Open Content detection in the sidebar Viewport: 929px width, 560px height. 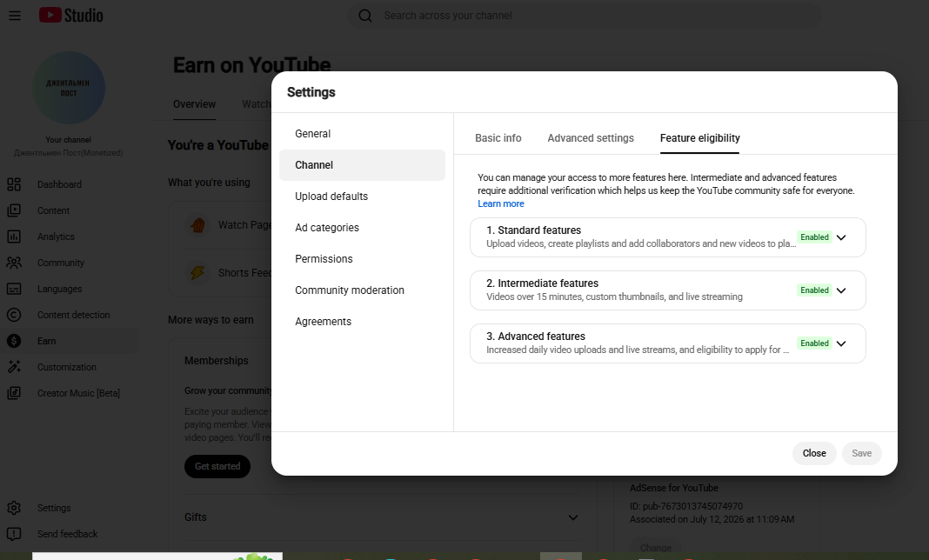[70, 315]
